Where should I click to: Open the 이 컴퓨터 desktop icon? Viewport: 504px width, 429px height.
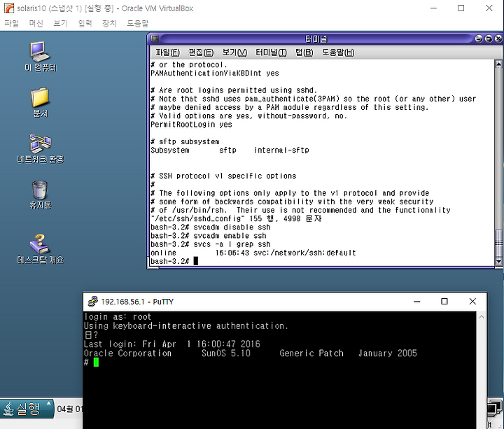pos(40,57)
